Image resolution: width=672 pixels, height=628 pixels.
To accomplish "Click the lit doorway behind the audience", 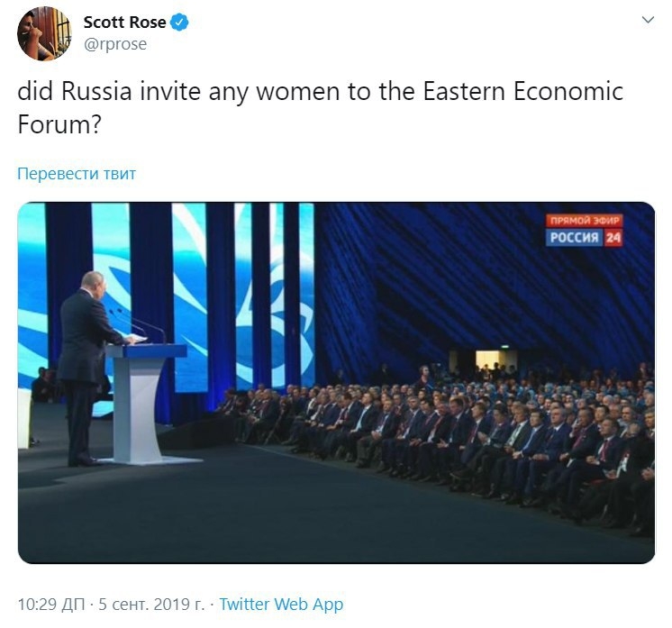I will coord(490,360).
